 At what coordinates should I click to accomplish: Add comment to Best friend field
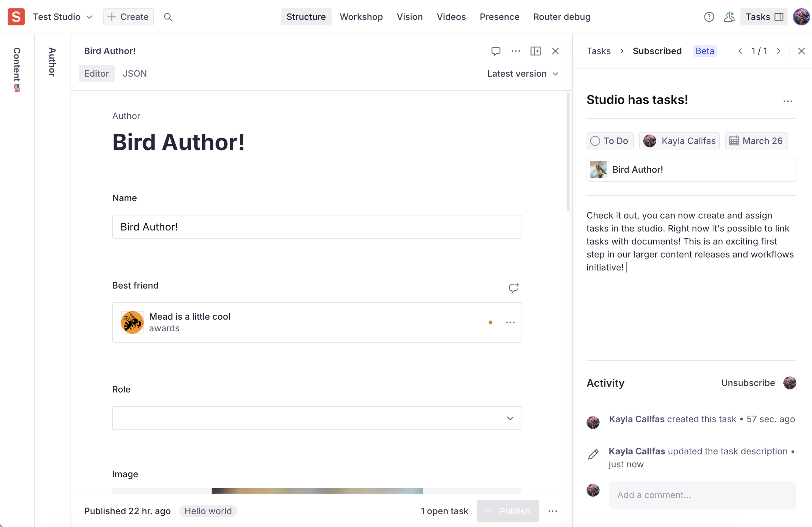click(x=513, y=288)
